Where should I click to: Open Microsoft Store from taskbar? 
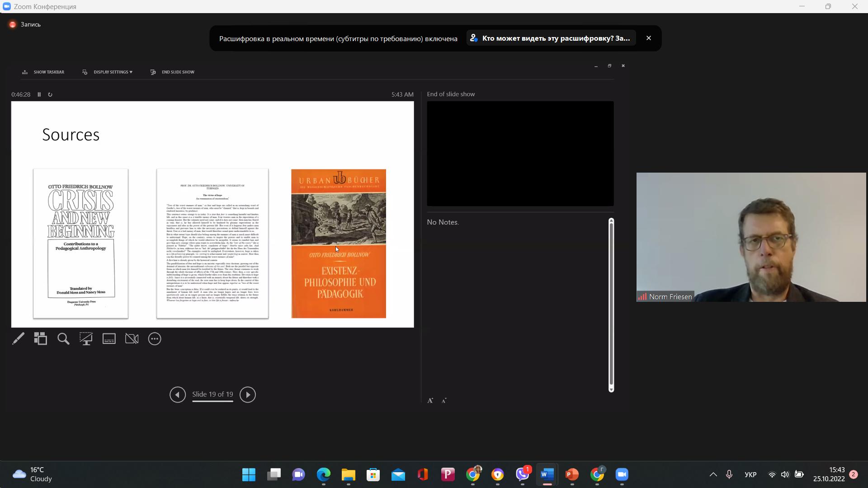click(373, 474)
